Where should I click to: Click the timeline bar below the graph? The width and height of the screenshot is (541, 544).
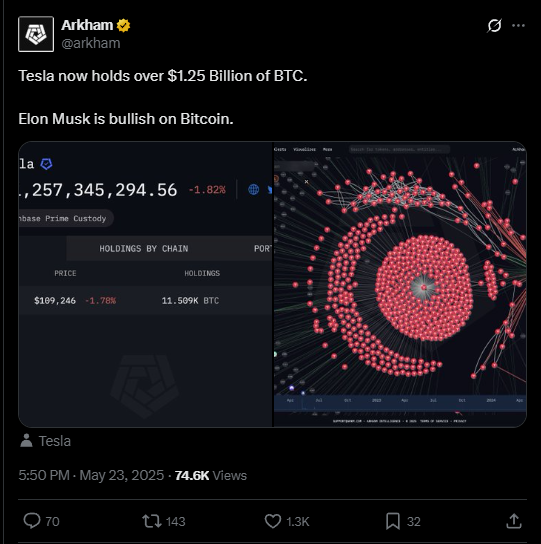click(x=400, y=402)
